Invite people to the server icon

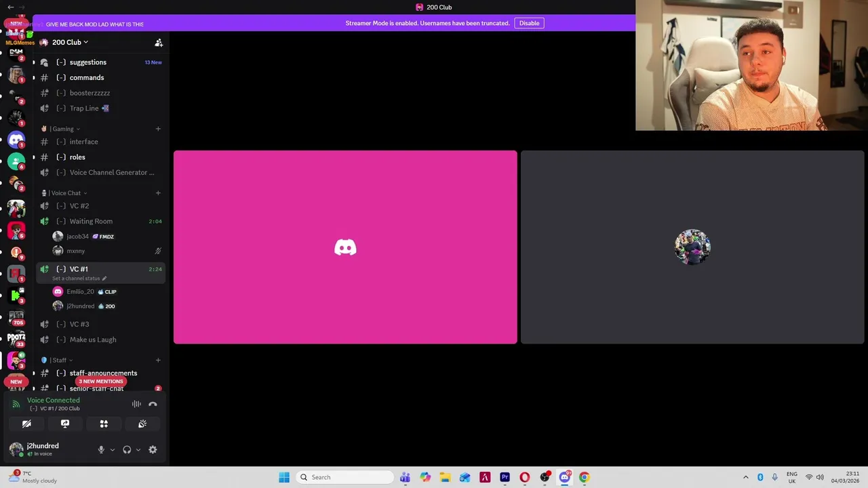(159, 43)
